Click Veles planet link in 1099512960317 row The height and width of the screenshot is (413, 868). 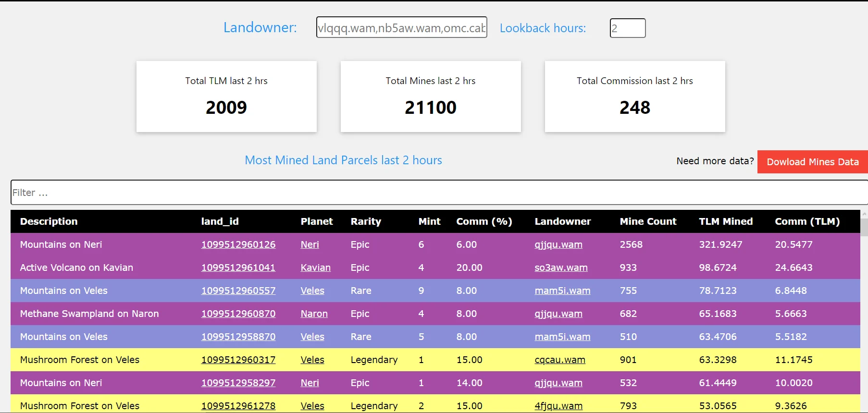(312, 360)
